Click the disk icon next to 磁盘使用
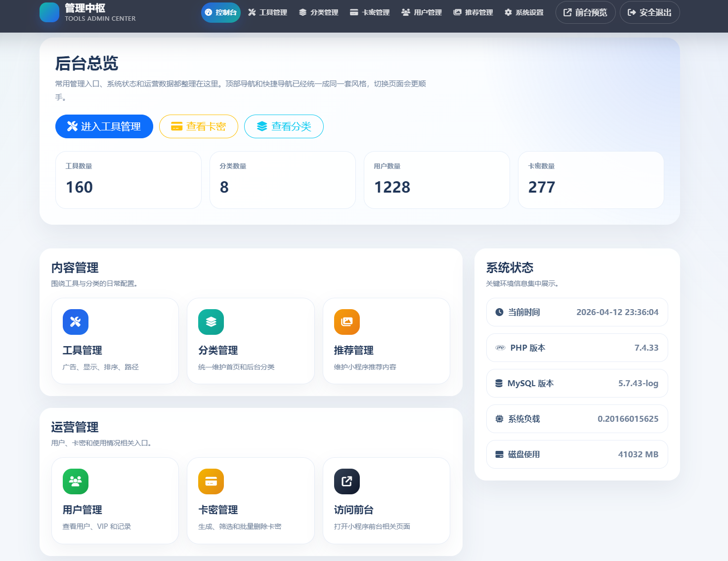The width and height of the screenshot is (728, 561). point(499,454)
